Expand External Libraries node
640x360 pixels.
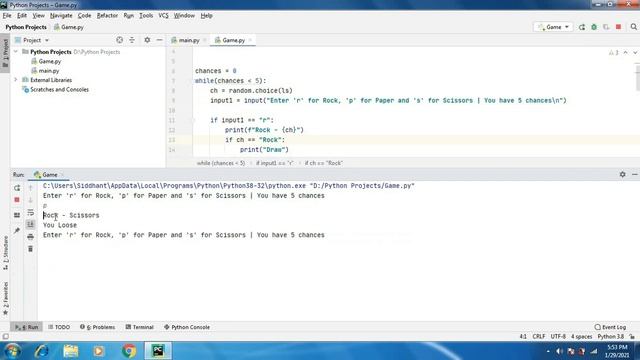16,80
